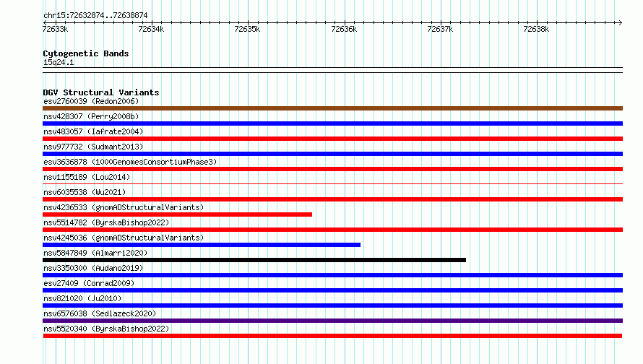
Task: Select the red nsv5514782 variant bar
Action: [x=332, y=230]
